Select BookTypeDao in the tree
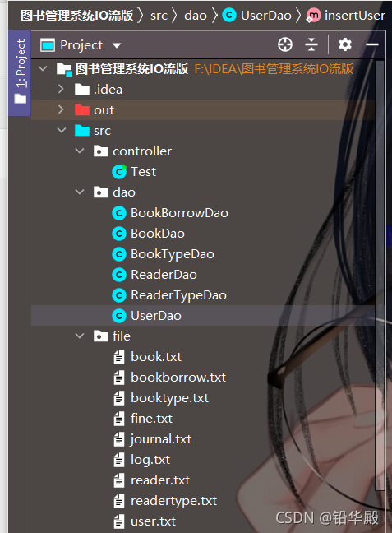The height and width of the screenshot is (533, 392). pos(173,255)
